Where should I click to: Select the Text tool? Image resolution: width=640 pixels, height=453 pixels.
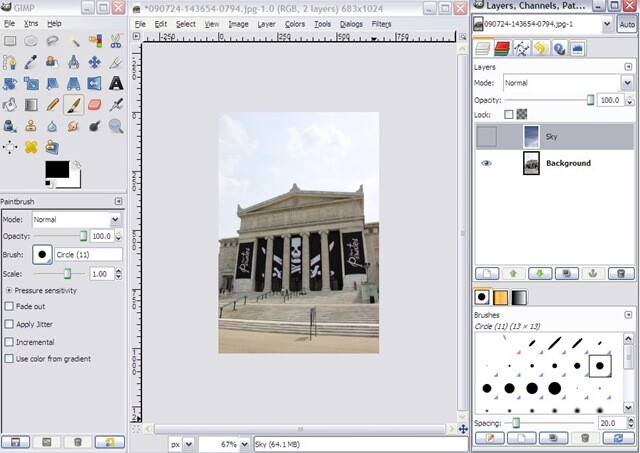coord(116,83)
